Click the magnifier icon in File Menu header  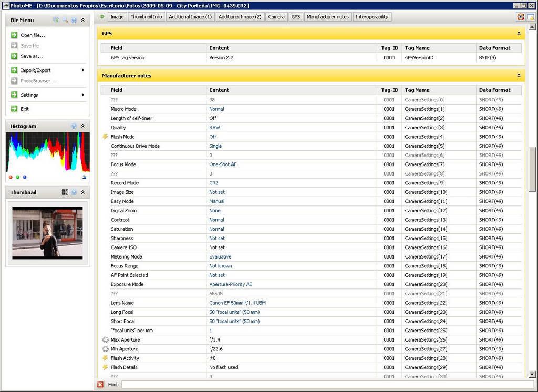tap(65, 20)
